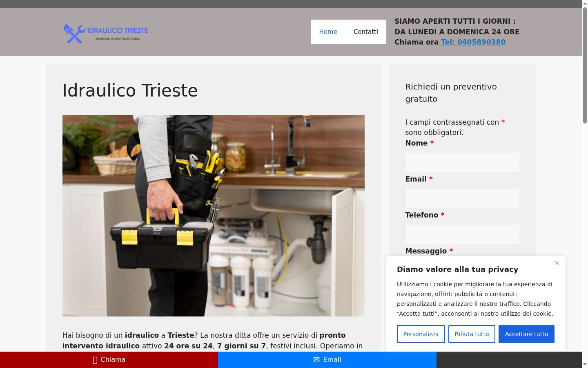Click the 'Richiedi un preventivo gratuito' heading
Viewport: 588px width, 368px height.
451,93
